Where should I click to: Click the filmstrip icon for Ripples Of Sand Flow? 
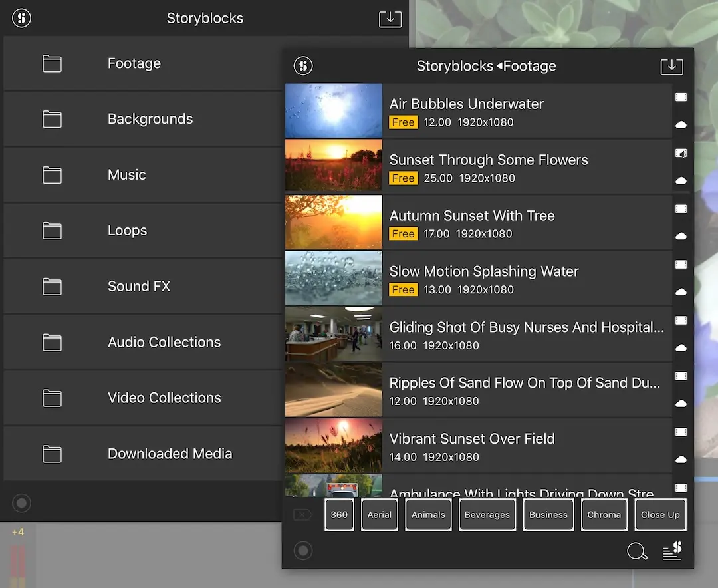click(681, 376)
